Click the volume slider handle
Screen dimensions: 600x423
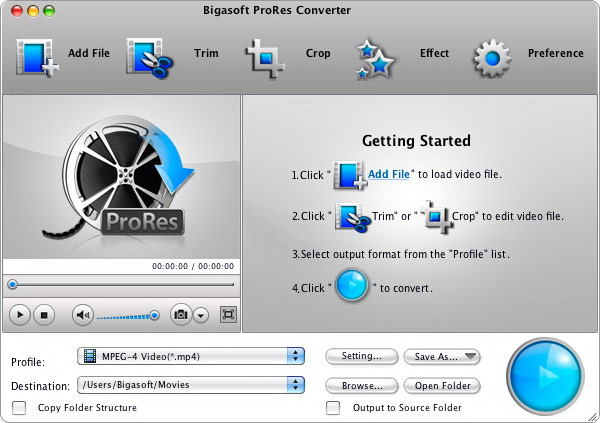coord(155,315)
